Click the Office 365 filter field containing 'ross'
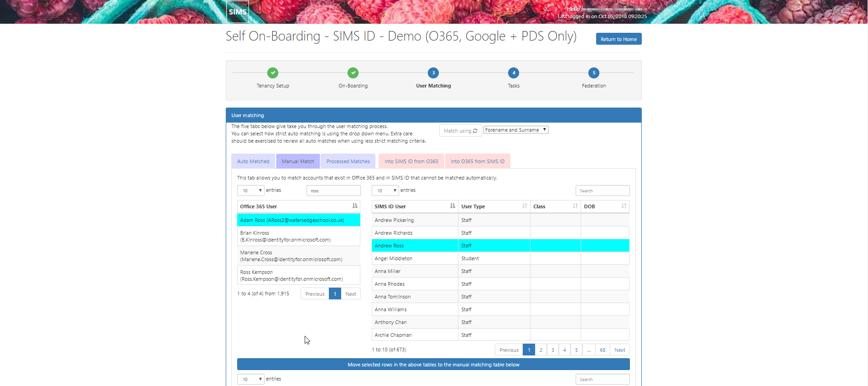Screen dimensions: 868x386 coord(333,190)
